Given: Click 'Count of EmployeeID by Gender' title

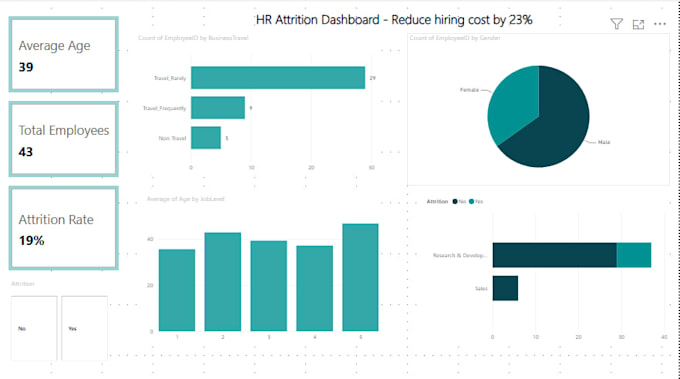Looking at the screenshot, I should click(455, 38).
